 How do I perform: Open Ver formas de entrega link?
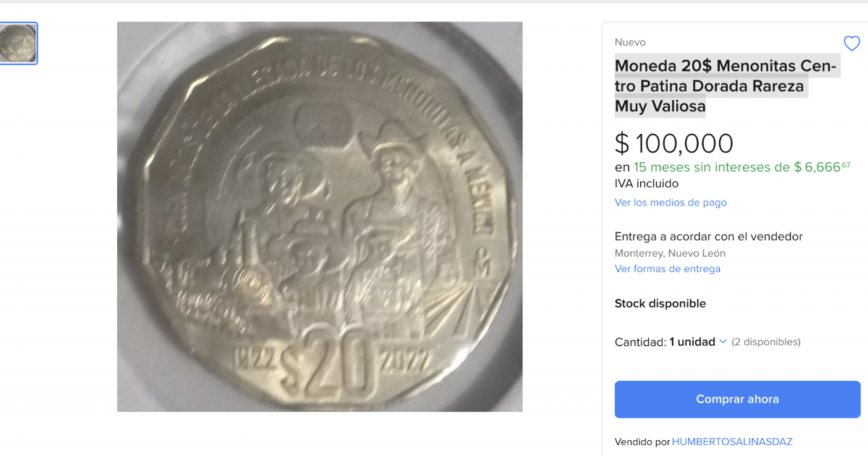pyautogui.click(x=667, y=269)
